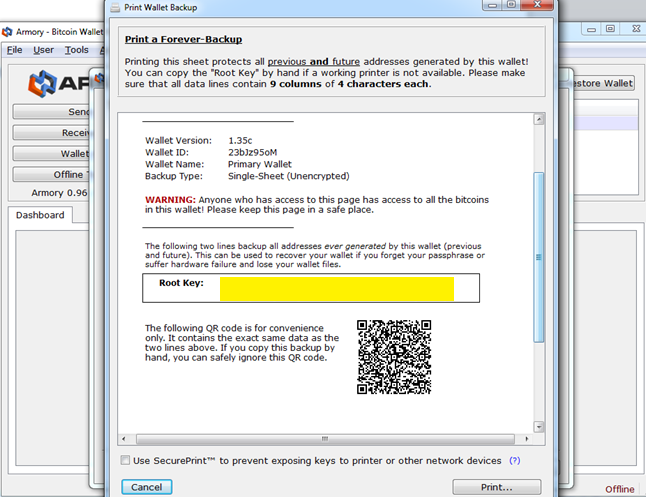Click the horizontal scrollbar right arrow

(527, 439)
